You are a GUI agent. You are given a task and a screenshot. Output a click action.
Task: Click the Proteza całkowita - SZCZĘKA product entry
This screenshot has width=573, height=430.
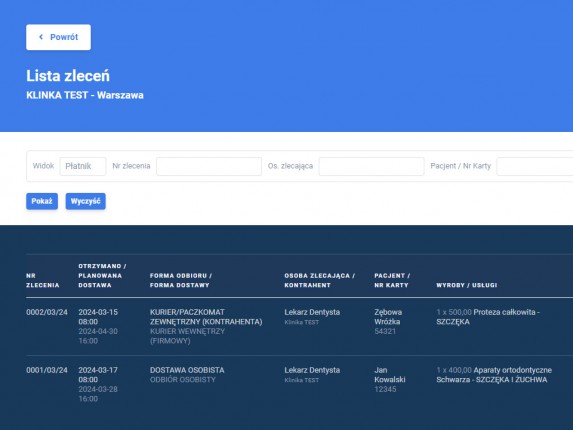488,317
